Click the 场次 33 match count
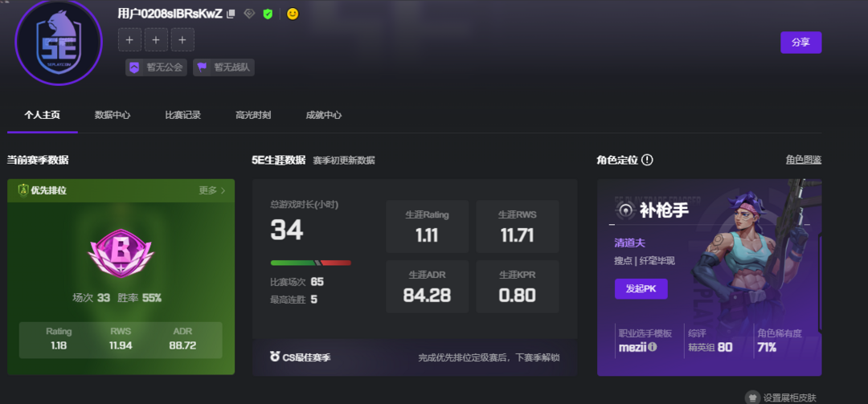 pyautogui.click(x=92, y=298)
